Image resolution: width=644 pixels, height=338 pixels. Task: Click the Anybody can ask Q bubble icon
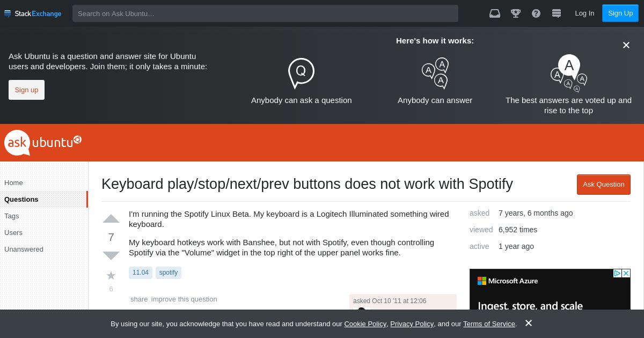point(301,73)
